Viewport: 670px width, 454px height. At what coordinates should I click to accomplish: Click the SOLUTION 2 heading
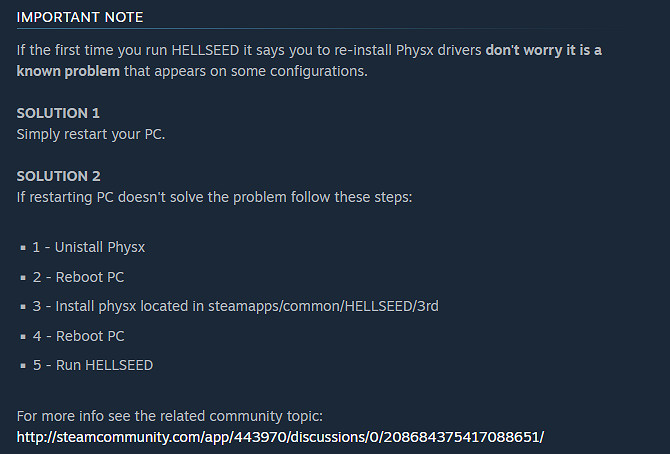58,176
